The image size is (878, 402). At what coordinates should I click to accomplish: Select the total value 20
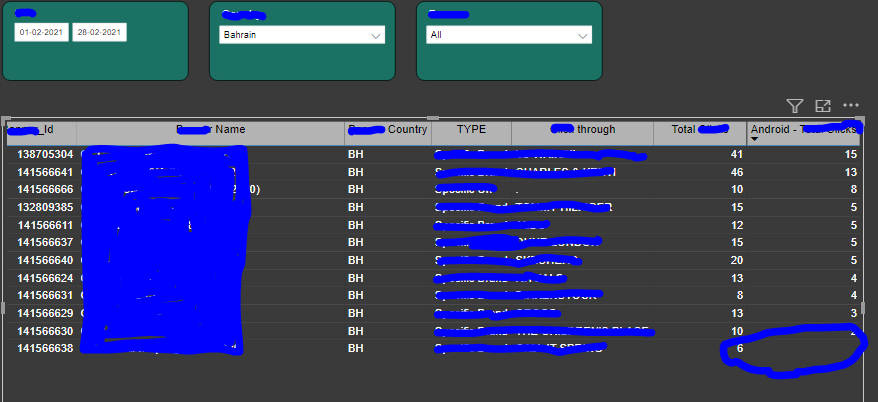coord(737,260)
